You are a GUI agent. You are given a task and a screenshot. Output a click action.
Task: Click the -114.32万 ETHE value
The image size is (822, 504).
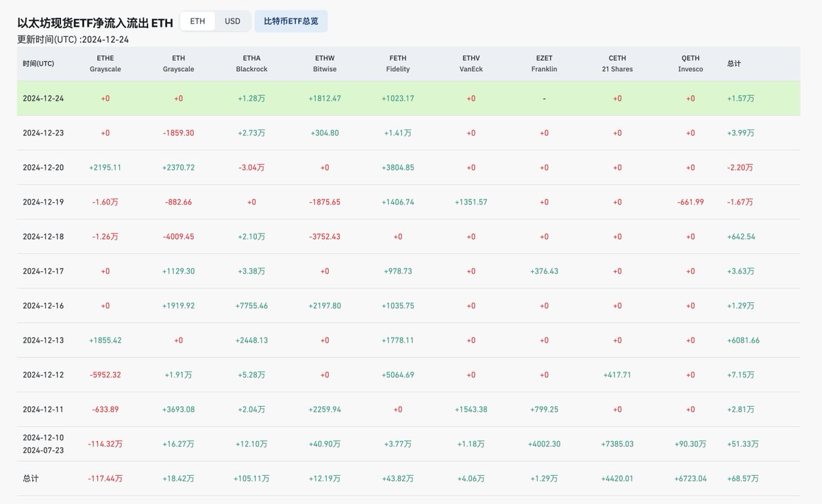105,444
